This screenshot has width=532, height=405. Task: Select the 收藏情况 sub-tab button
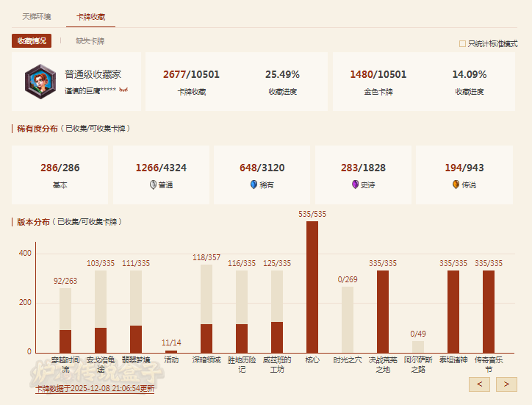[32, 41]
